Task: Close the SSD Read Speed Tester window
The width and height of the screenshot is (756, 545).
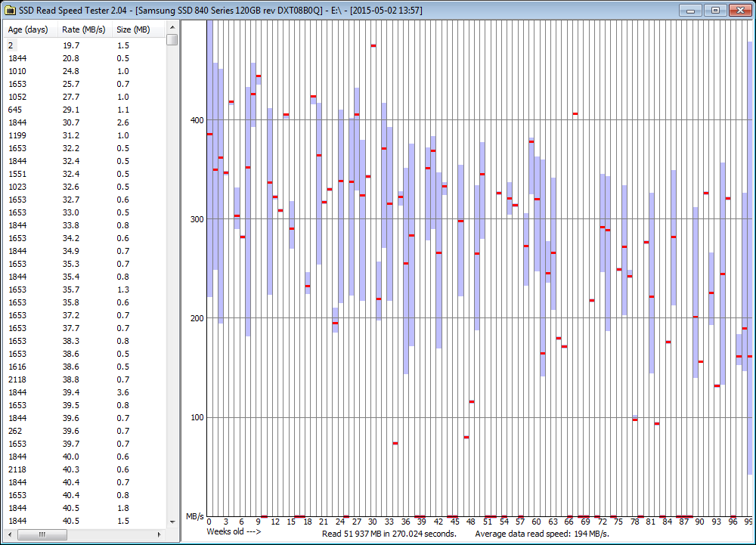Action: tap(739, 10)
